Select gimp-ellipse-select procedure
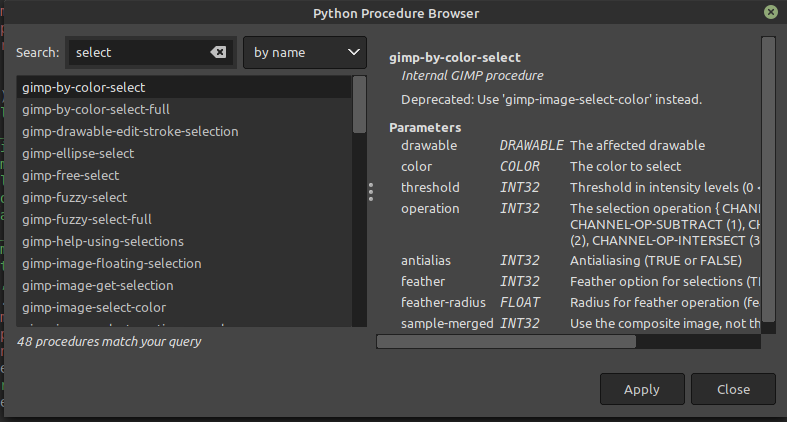 point(78,154)
